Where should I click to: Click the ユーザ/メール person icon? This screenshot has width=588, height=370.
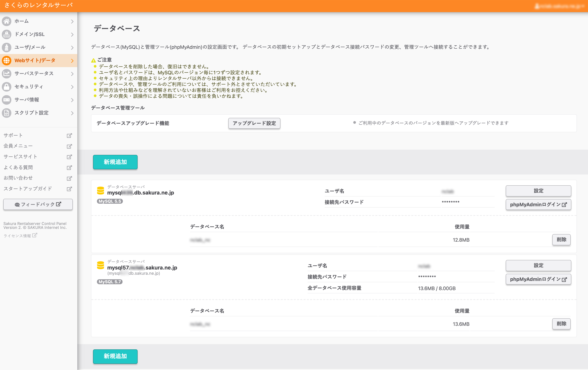[7, 47]
